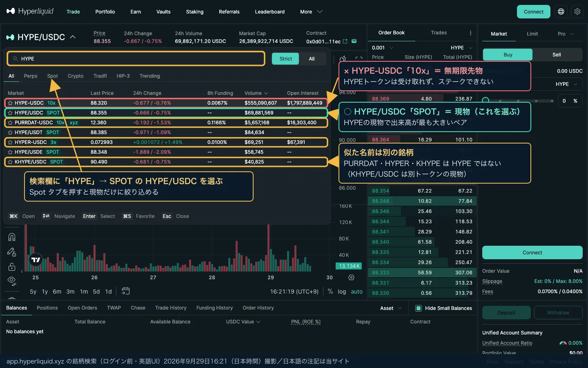This screenshot has height=368, width=588.
Task: Click the TradingView logo on chart
Action: click(36, 260)
